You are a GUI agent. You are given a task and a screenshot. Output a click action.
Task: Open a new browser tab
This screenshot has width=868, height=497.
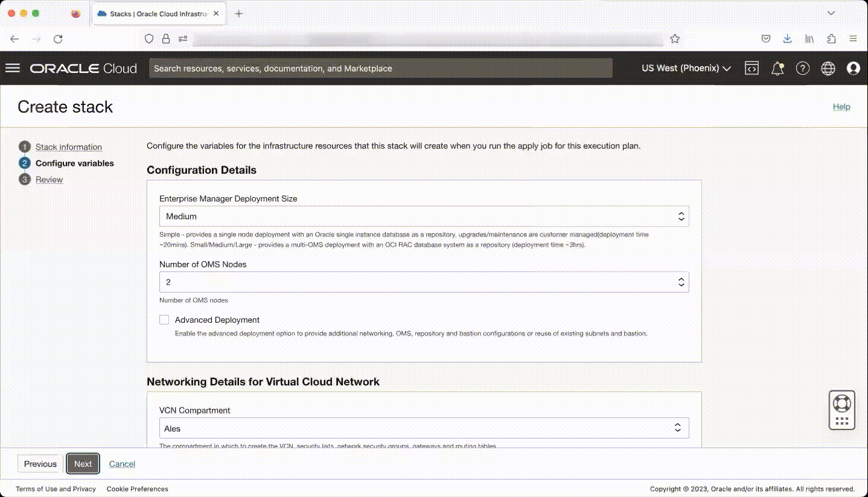(239, 13)
